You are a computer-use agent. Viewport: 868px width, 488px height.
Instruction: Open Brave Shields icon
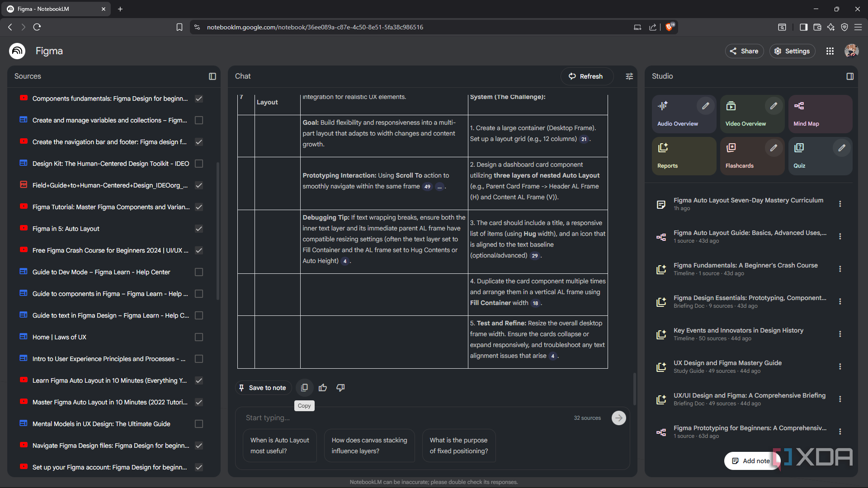tap(670, 27)
